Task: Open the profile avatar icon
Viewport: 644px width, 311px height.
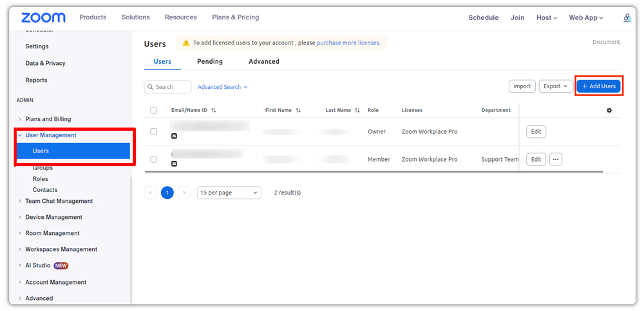Action: [627, 18]
